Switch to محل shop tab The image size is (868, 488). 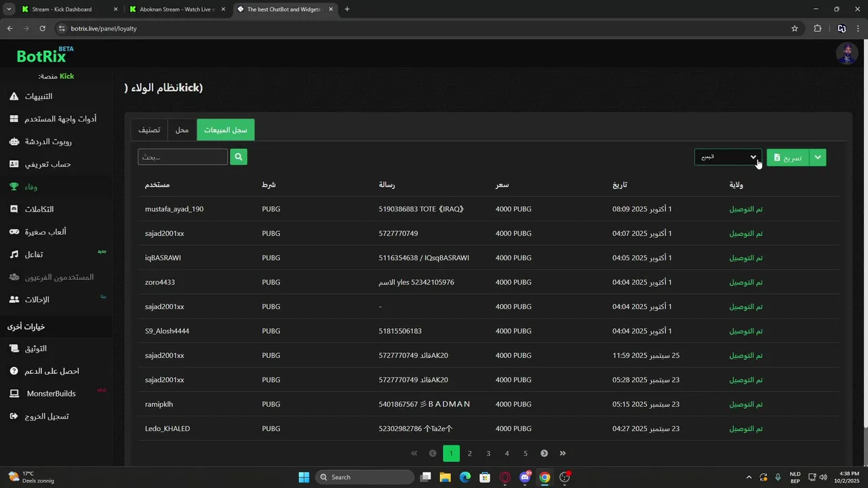coord(182,129)
